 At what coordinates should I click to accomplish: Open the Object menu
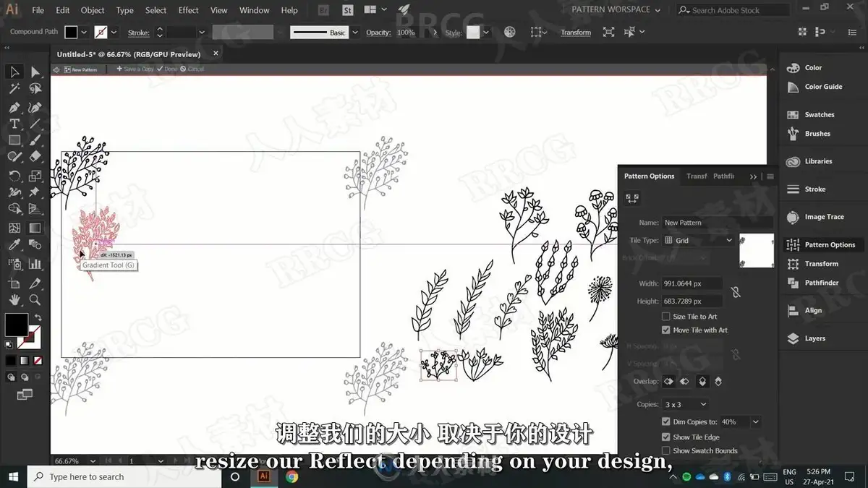coord(93,10)
